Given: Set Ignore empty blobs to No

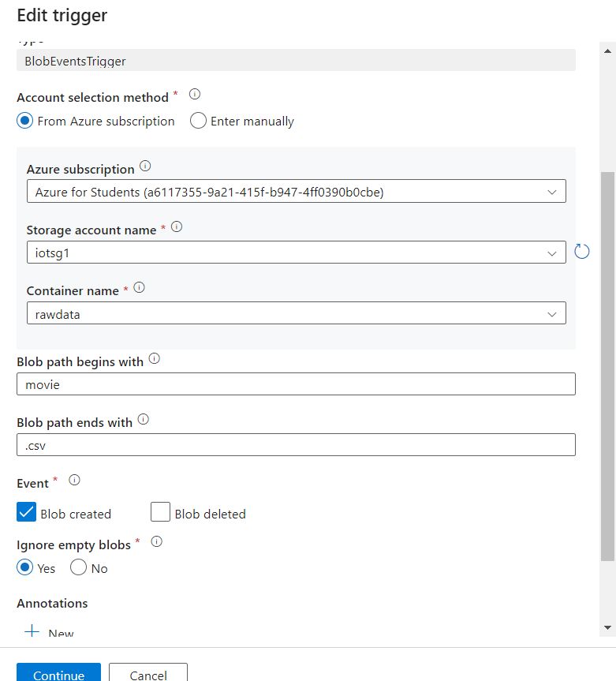Looking at the screenshot, I should click(x=77, y=567).
